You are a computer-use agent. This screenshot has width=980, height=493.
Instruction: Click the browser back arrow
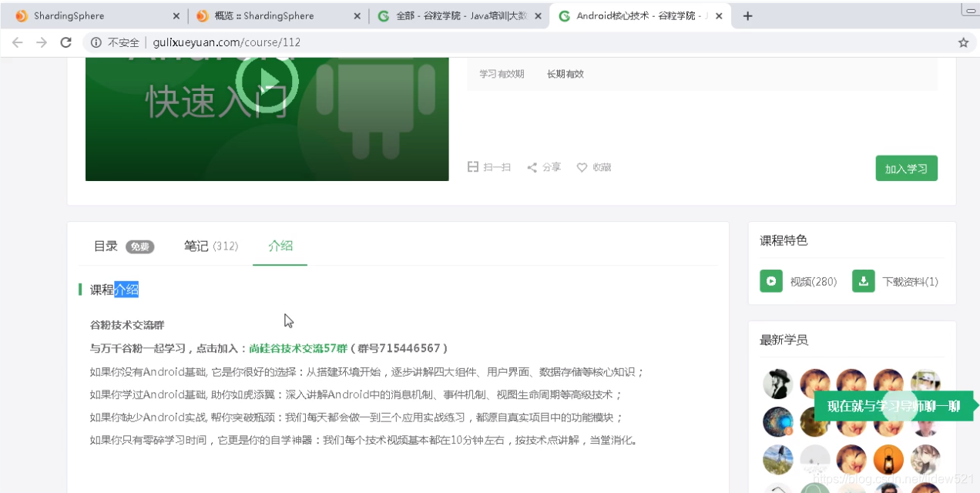pos(17,42)
